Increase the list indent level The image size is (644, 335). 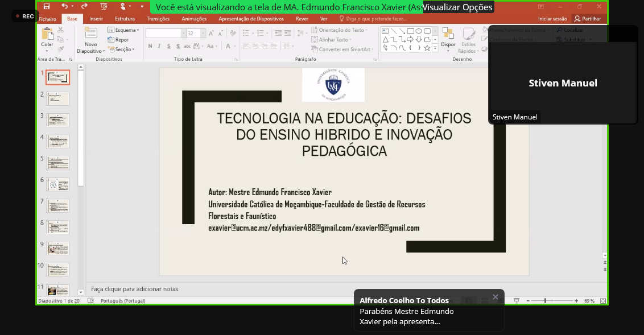coord(287,33)
